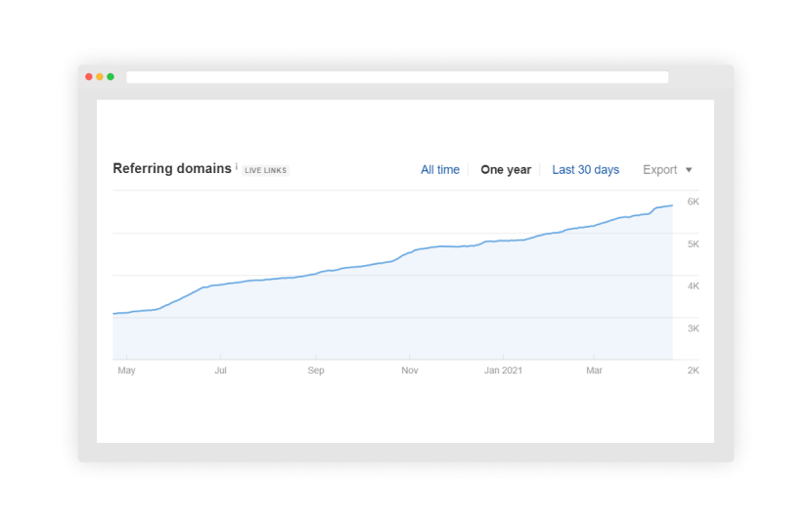Click the Mar label on the x-axis

[x=594, y=371]
